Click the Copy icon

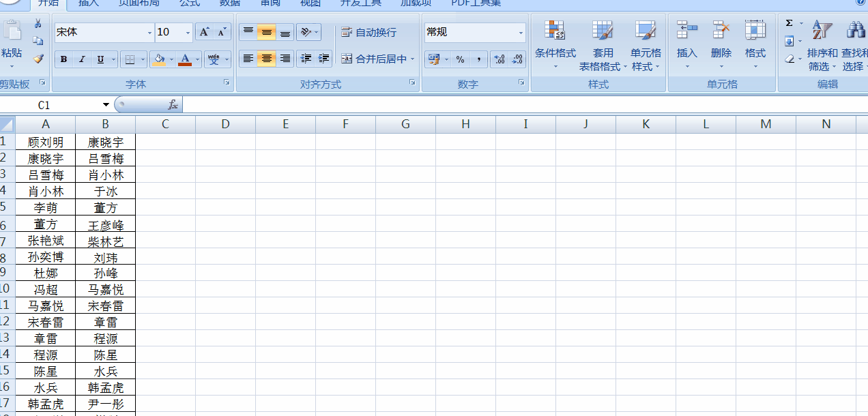(38, 42)
